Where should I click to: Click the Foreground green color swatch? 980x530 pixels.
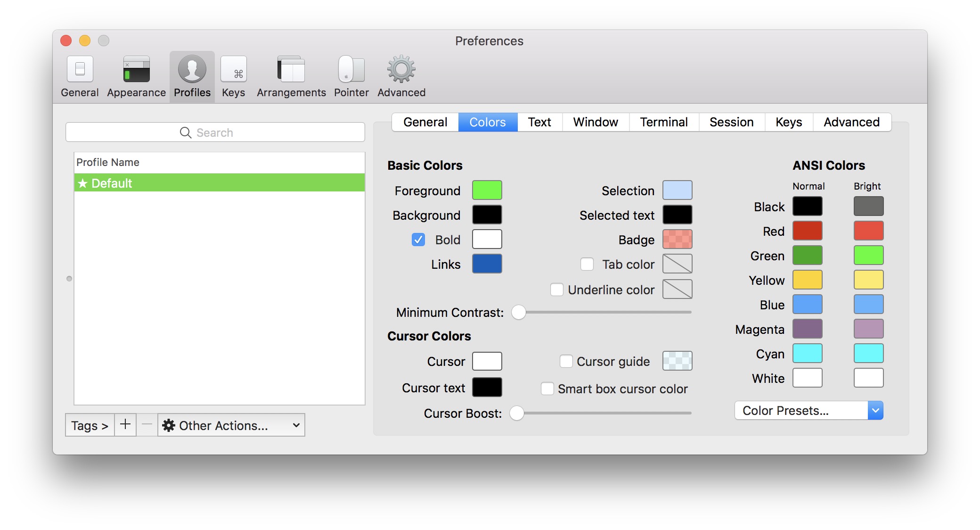487,190
